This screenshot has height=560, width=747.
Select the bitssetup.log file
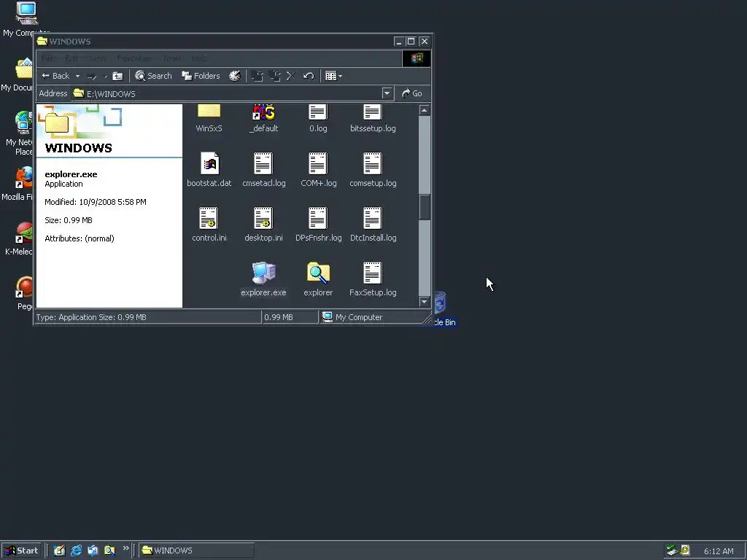click(373, 119)
